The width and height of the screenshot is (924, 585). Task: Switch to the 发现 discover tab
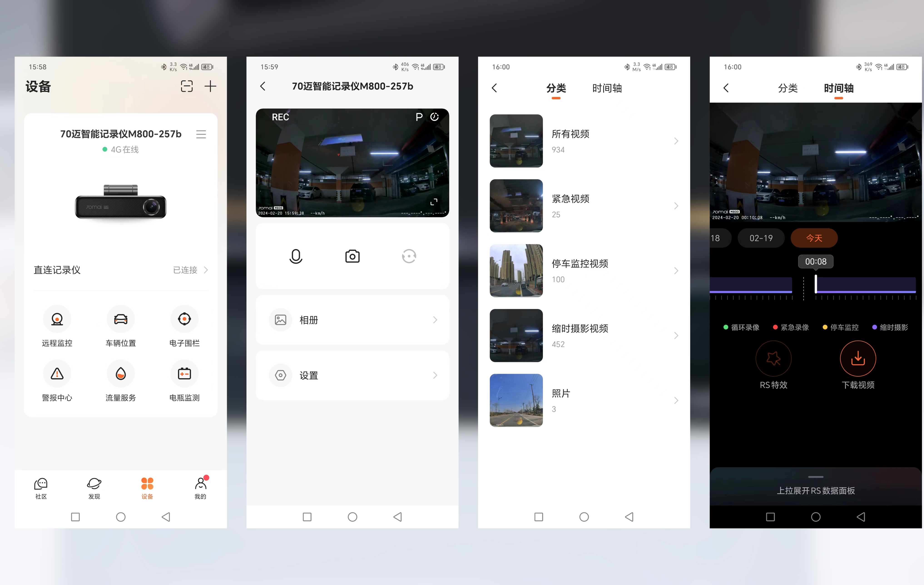pyautogui.click(x=94, y=488)
